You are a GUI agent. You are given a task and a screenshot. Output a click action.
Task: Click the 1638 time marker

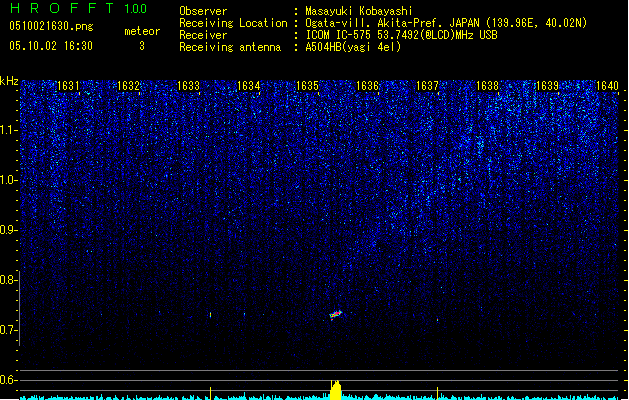[487, 86]
